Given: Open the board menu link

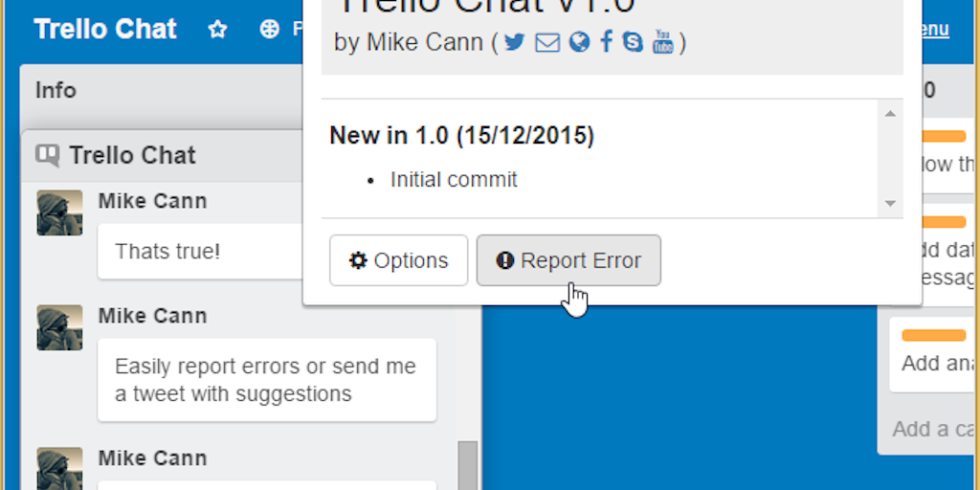Looking at the screenshot, I should 935,30.
